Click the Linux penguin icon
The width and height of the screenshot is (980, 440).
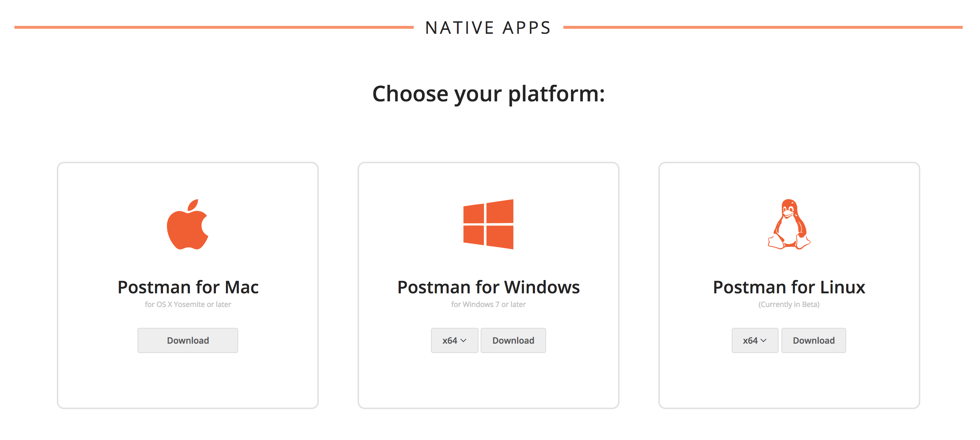(789, 224)
